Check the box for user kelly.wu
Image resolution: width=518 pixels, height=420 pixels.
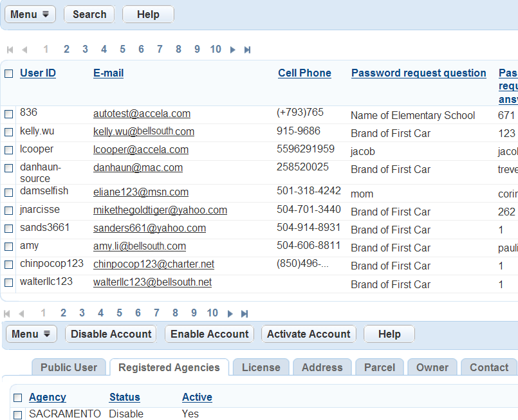9,132
